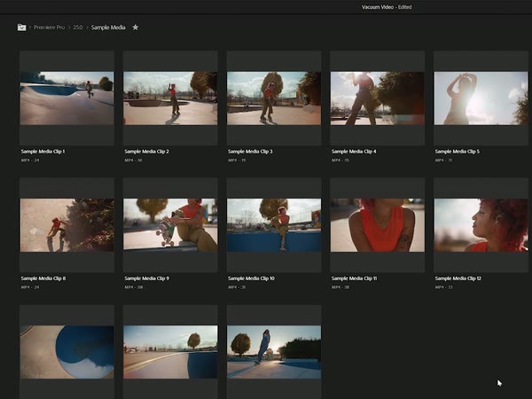
Task: Select the blue circular skate bowl thumbnail
Action: point(66,352)
